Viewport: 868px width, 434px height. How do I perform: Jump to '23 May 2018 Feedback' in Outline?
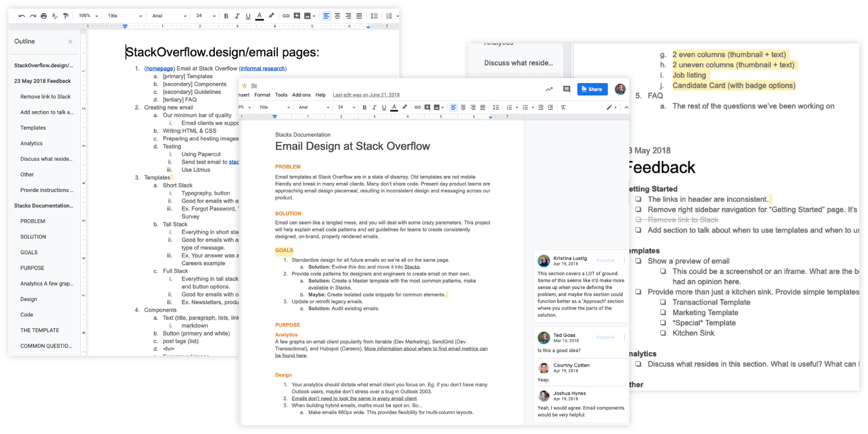pos(42,81)
